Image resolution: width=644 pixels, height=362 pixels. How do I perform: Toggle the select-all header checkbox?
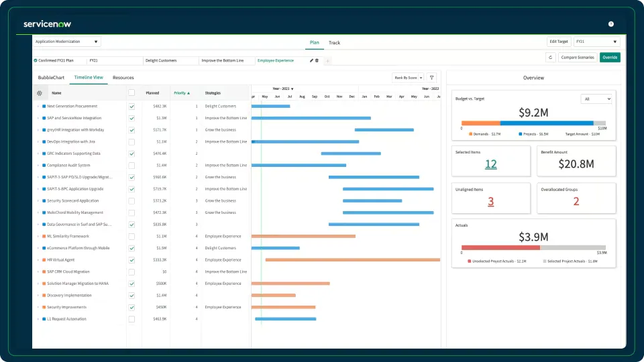131,93
